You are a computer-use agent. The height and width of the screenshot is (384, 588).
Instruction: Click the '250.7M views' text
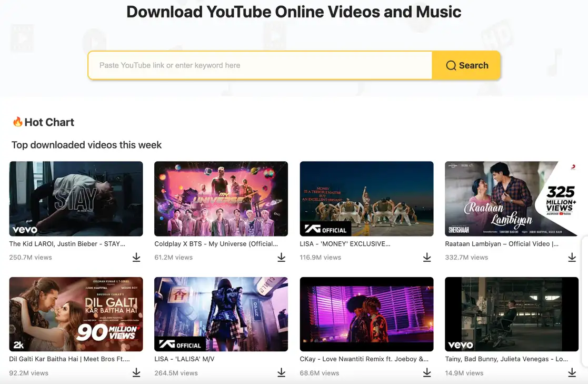(x=31, y=258)
